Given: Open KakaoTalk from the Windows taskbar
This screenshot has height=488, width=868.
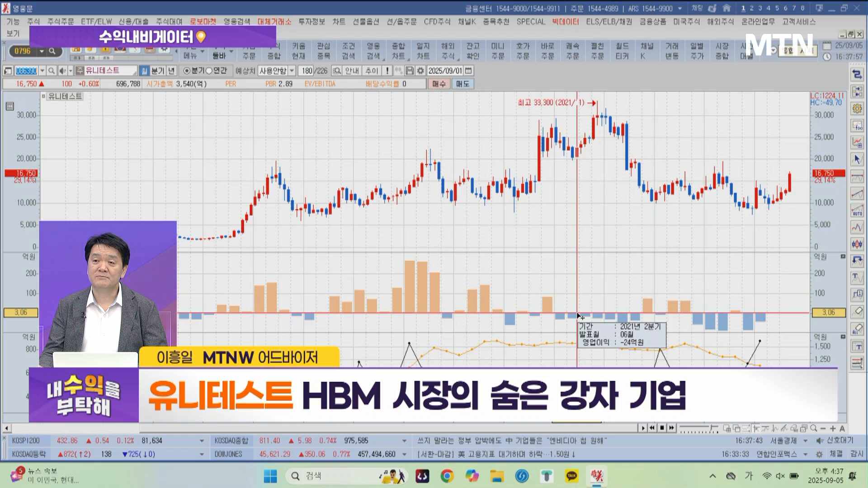Looking at the screenshot, I should 571,476.
